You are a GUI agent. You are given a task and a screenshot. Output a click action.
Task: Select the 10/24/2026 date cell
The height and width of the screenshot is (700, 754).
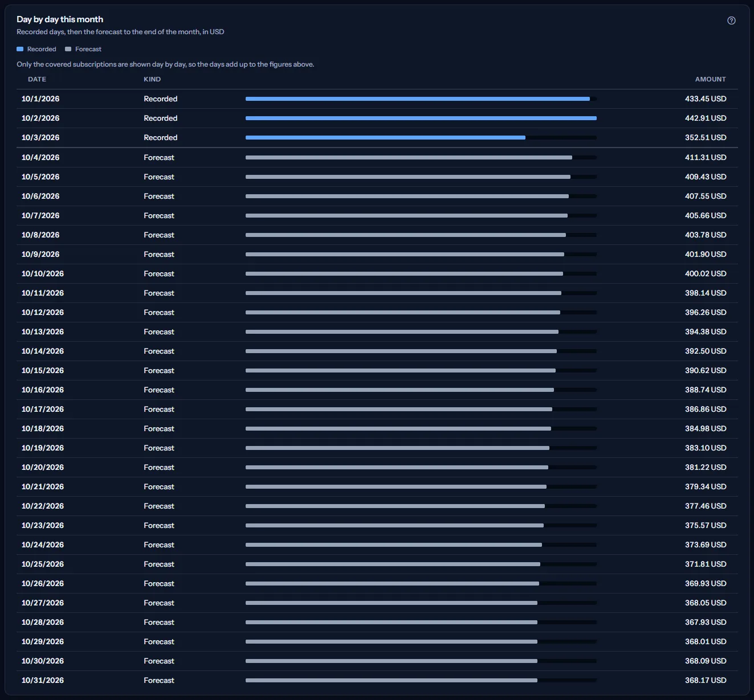coord(43,545)
